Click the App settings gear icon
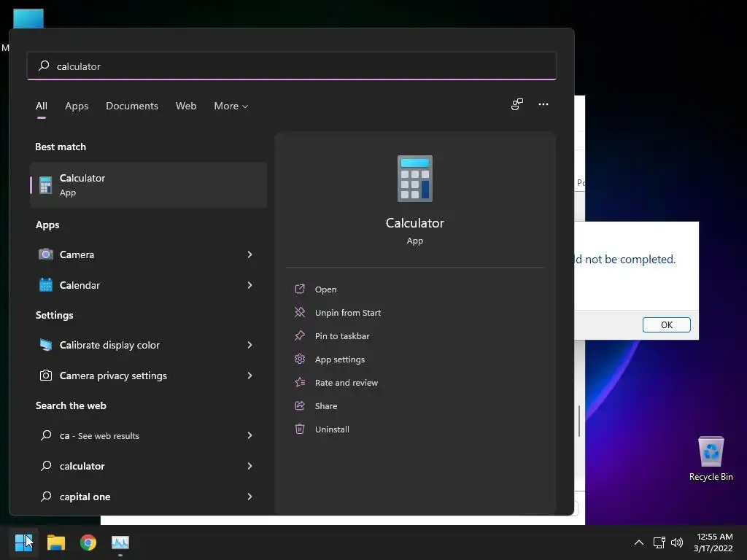747x560 pixels. click(x=300, y=359)
